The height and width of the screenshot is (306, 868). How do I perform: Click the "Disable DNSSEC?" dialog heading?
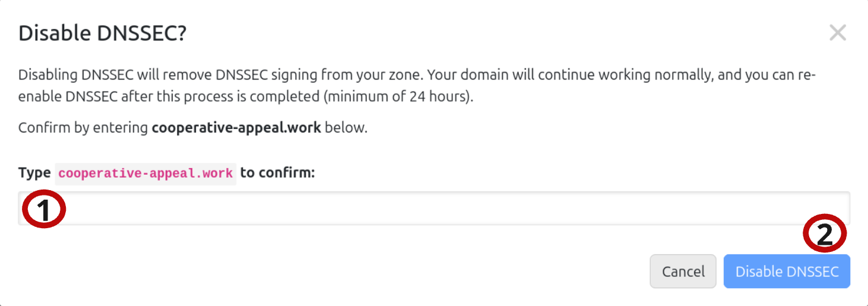point(102,33)
